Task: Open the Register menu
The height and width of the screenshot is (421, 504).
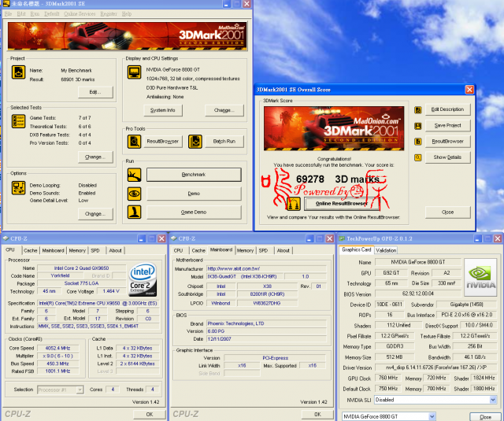Action: tap(109, 14)
